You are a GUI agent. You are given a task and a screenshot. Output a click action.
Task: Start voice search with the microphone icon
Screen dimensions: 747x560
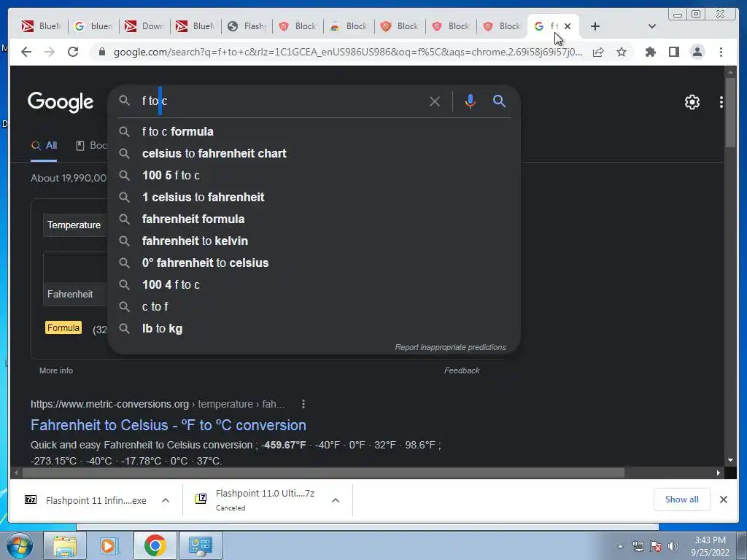(471, 101)
